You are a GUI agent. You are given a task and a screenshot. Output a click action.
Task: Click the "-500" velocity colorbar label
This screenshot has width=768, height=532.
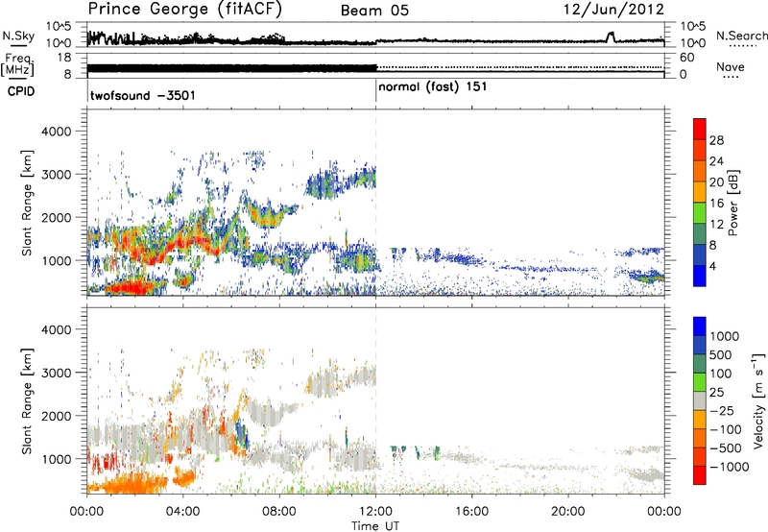pyautogui.click(x=726, y=447)
